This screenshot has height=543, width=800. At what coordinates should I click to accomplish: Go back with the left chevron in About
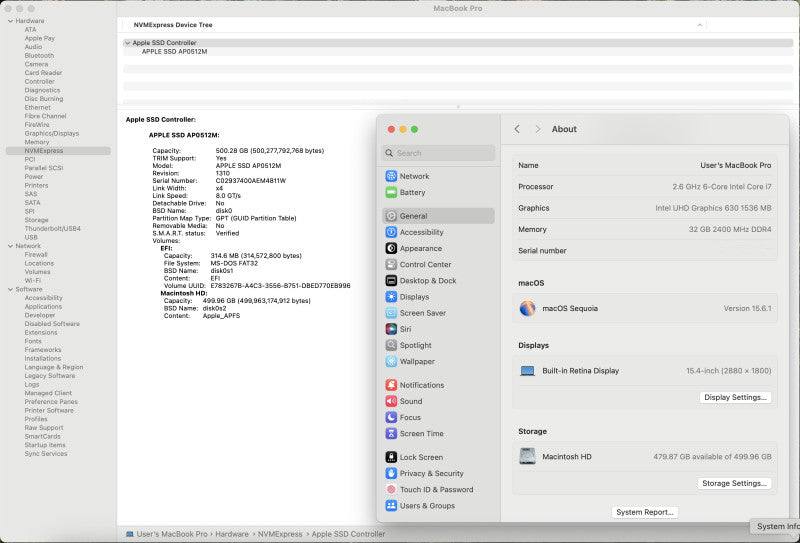pyautogui.click(x=517, y=129)
